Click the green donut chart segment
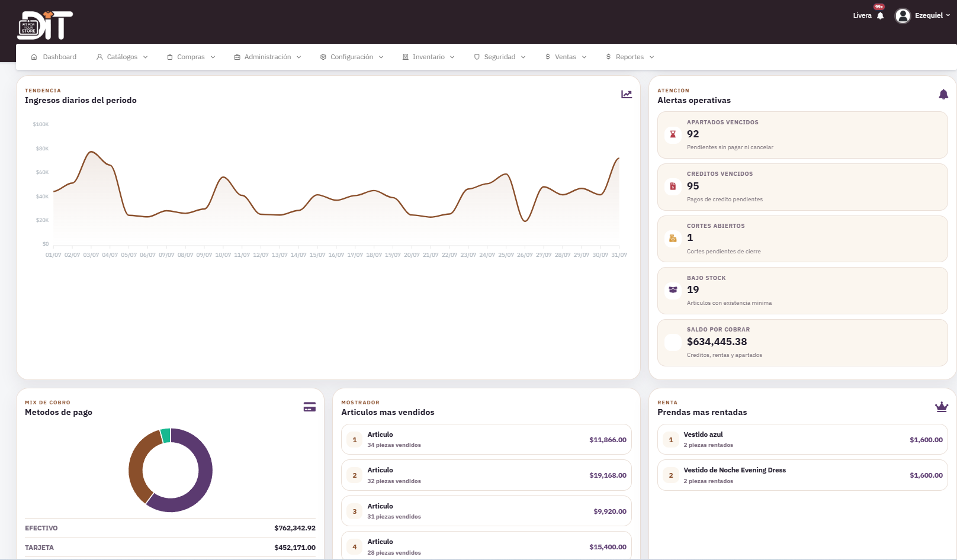Viewport: 957px width, 560px height. [166, 436]
